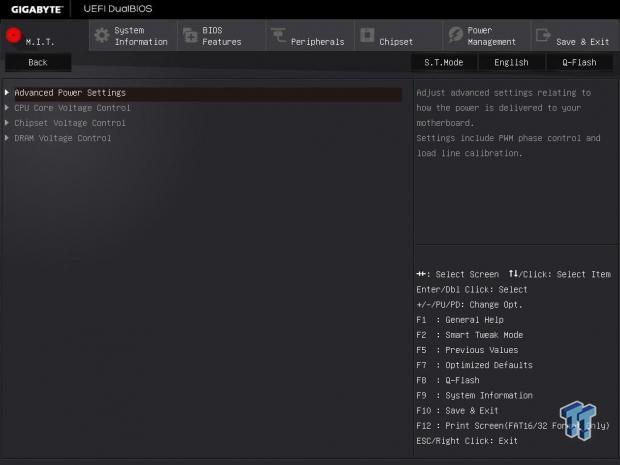The height and width of the screenshot is (465, 620).
Task: Open the Chipset tab
Action: (395, 42)
